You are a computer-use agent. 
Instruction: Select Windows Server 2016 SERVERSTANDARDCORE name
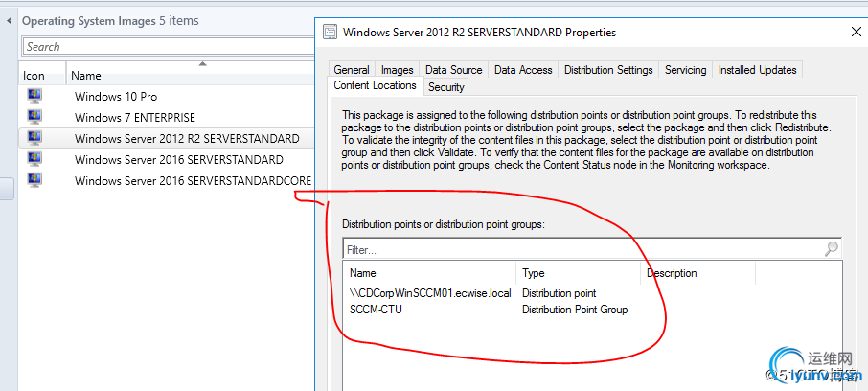pos(193,180)
